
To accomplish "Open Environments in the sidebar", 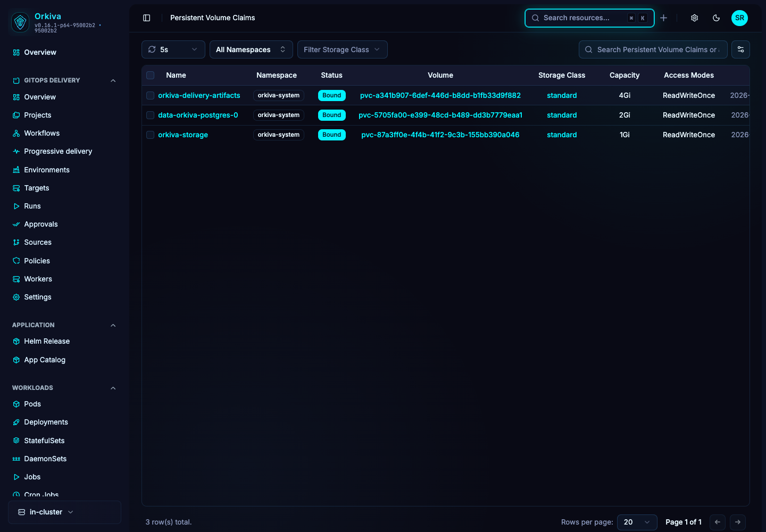I will [47, 170].
